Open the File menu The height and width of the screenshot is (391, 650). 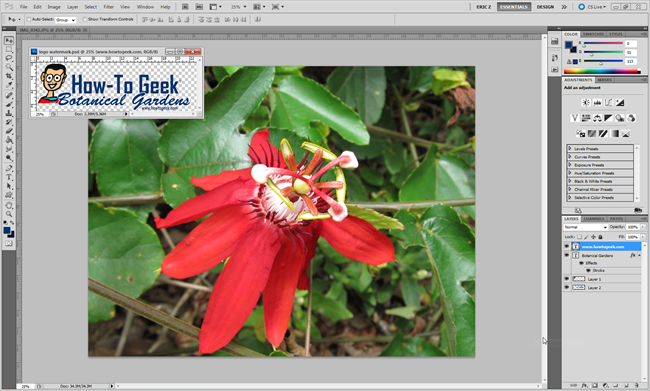click(x=24, y=7)
